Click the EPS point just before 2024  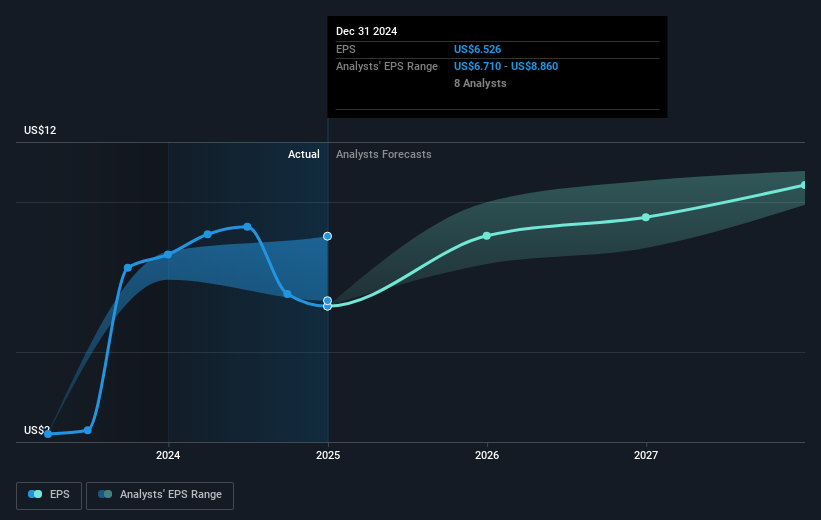(128, 267)
